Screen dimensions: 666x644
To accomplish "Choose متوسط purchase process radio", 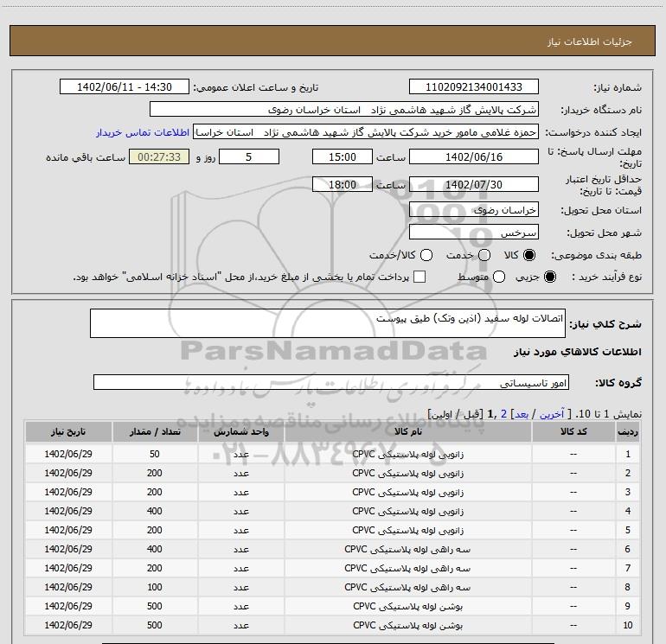I will point(496,277).
